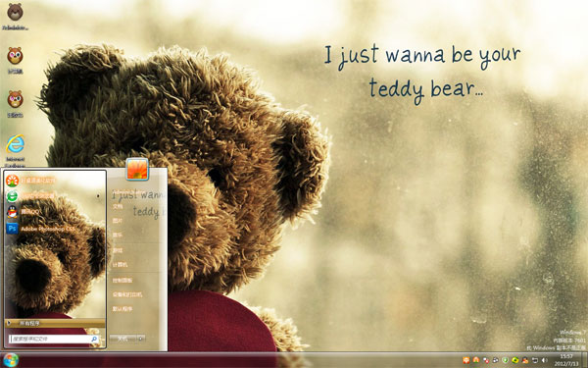Open 默认程序 (Default Programs) in Start menu
Screen dimensions: 588x368
pos(122,309)
